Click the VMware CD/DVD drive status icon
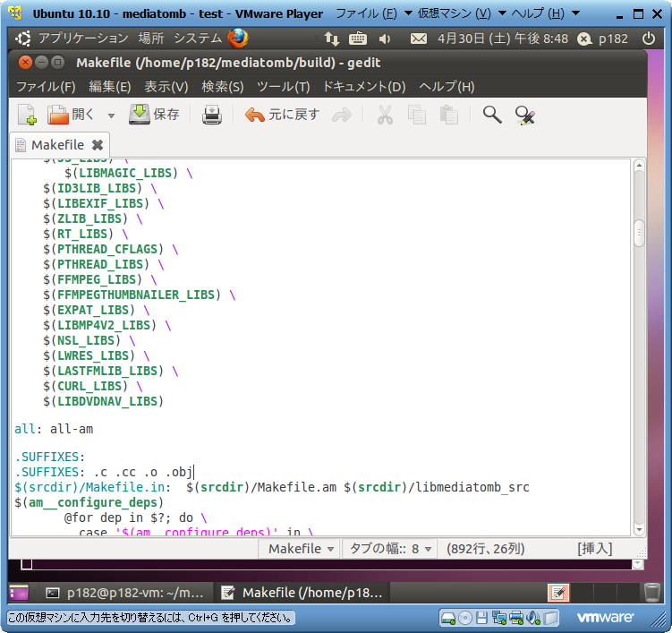672x633 pixels. pyautogui.click(x=465, y=618)
